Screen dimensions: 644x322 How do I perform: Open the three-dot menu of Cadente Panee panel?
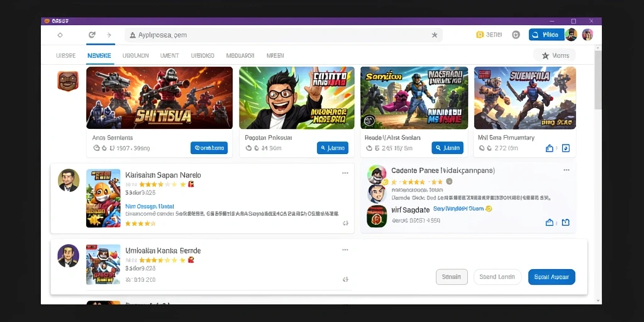point(567,170)
